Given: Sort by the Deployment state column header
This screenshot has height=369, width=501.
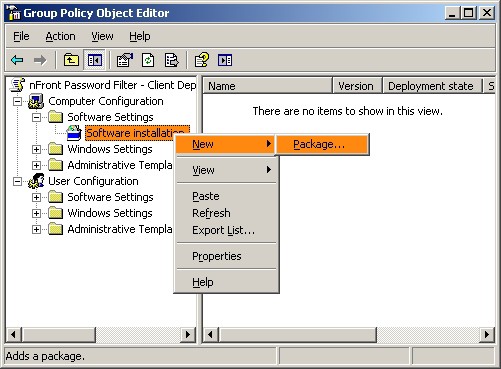Looking at the screenshot, I should (433, 86).
